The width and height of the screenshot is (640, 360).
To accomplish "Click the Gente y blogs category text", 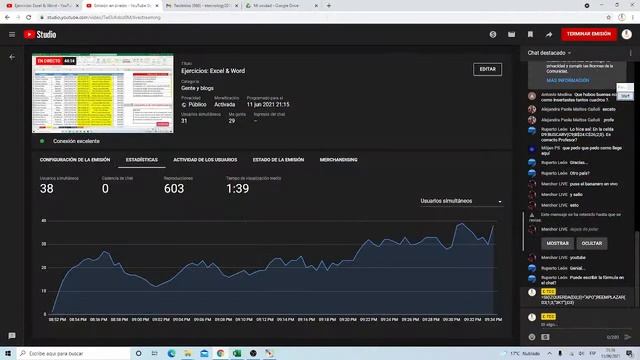I will tap(197, 88).
